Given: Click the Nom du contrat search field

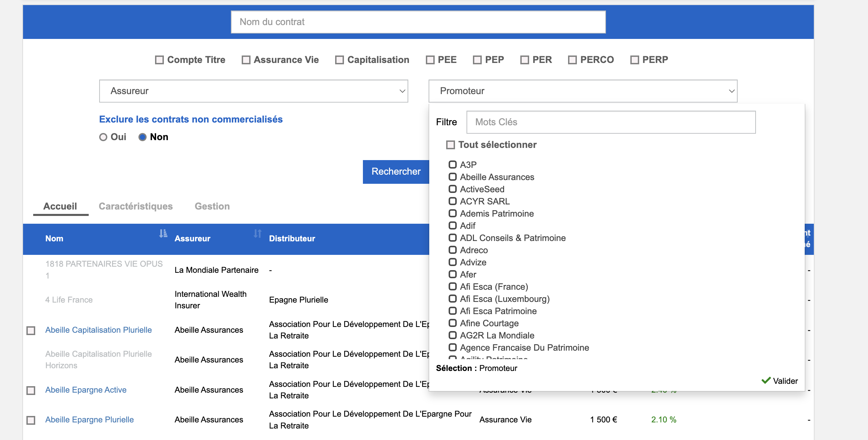Looking at the screenshot, I should (x=418, y=22).
